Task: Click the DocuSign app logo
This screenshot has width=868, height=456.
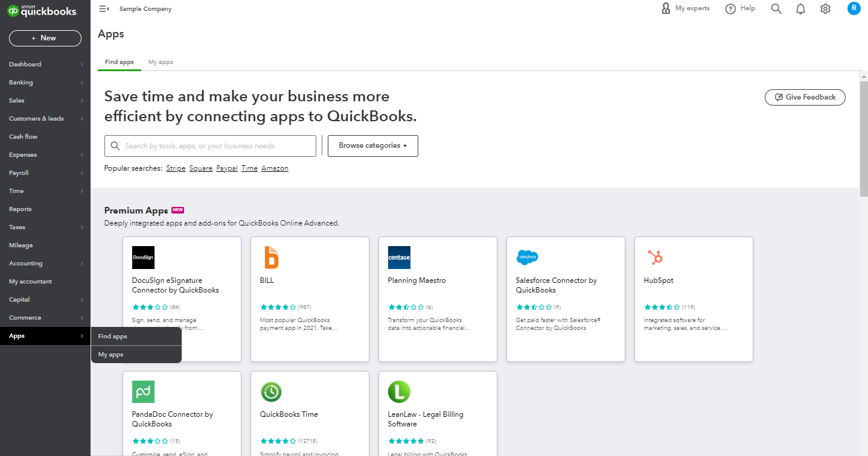Action: [x=143, y=258]
